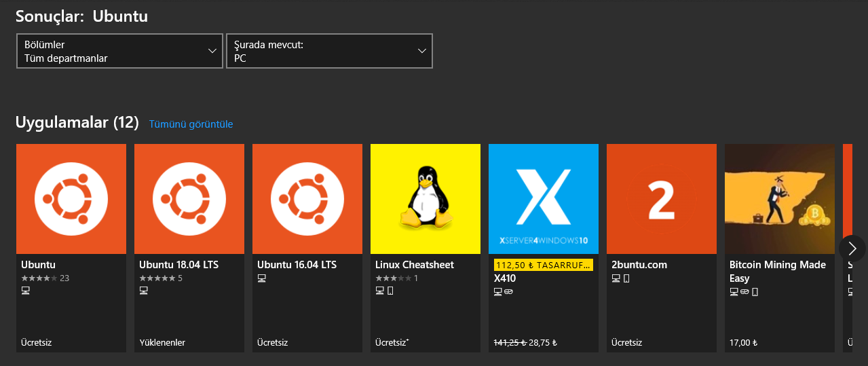Expand the Şurada mevcut PC dropdown
This screenshot has height=366, width=868.
tap(329, 51)
